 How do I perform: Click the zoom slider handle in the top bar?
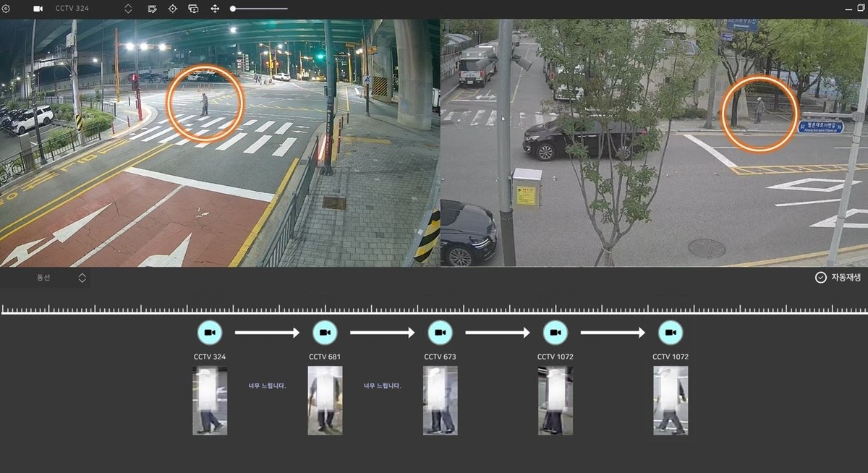pyautogui.click(x=233, y=9)
